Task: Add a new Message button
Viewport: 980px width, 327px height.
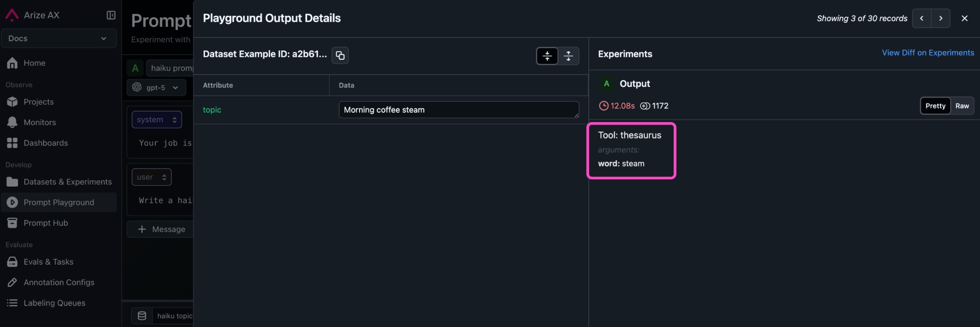Action: pos(161,229)
